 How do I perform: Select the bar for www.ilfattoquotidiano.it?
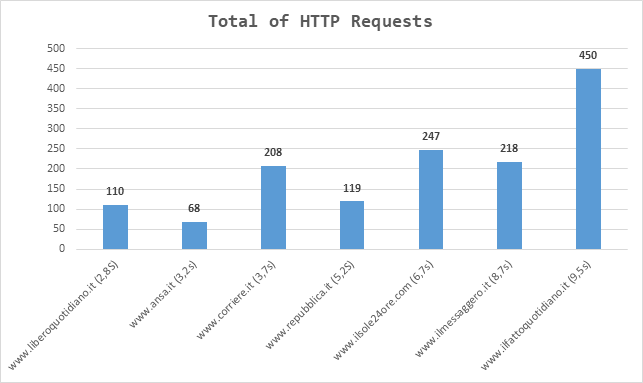(588, 159)
